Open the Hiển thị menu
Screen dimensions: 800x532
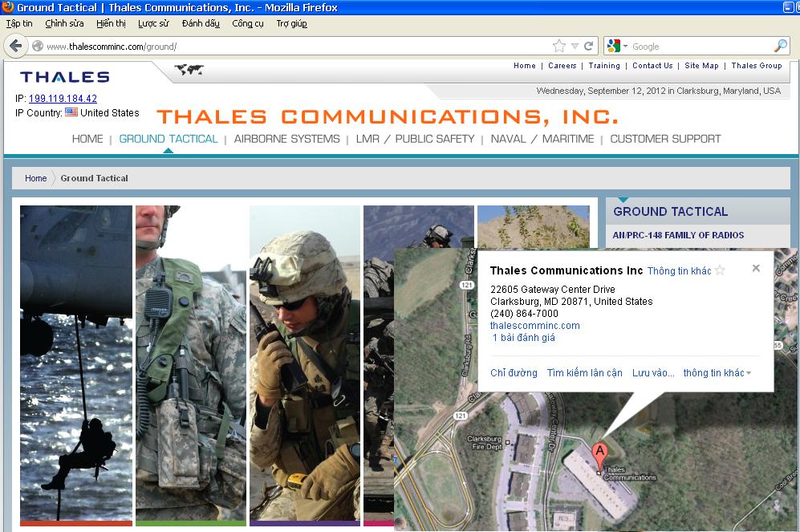point(111,23)
